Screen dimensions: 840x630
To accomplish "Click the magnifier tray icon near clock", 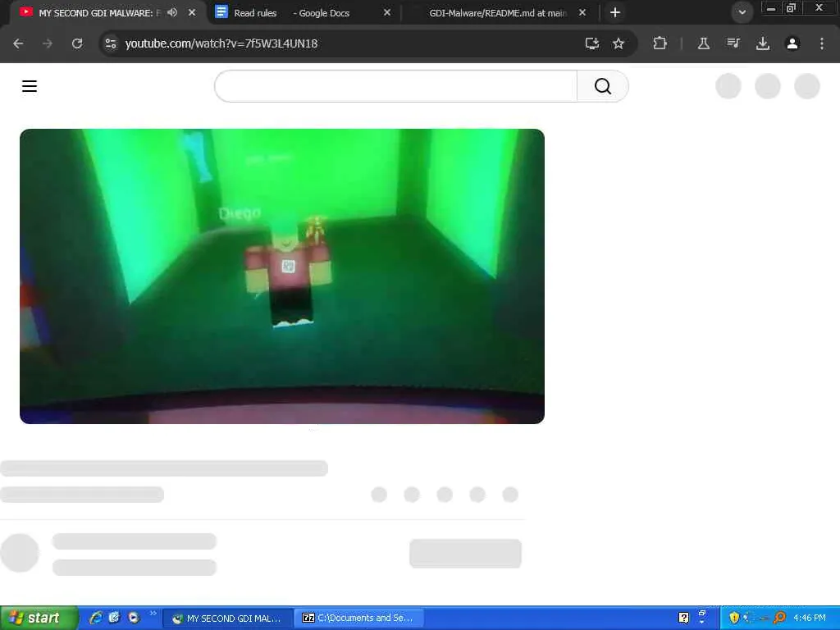I will click(x=780, y=618).
